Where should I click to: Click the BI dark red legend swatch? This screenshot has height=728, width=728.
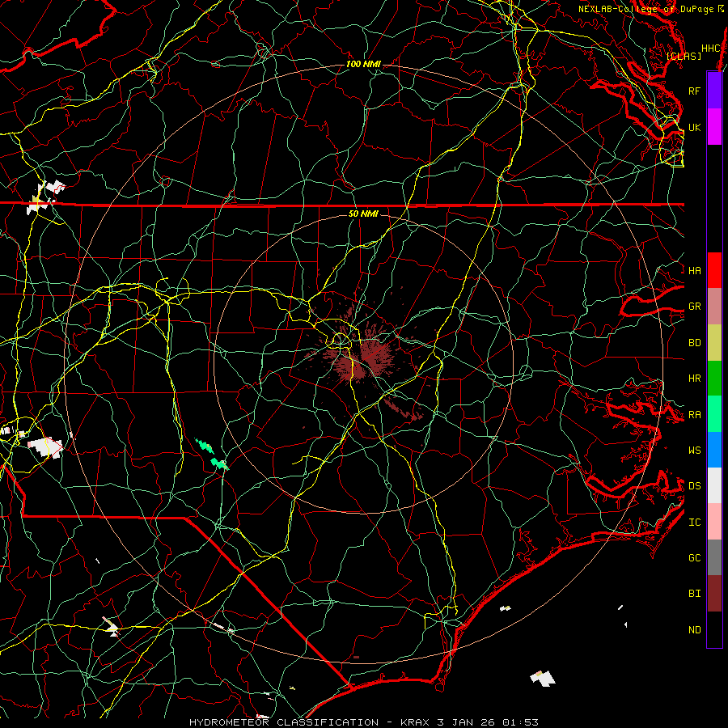tap(714, 594)
